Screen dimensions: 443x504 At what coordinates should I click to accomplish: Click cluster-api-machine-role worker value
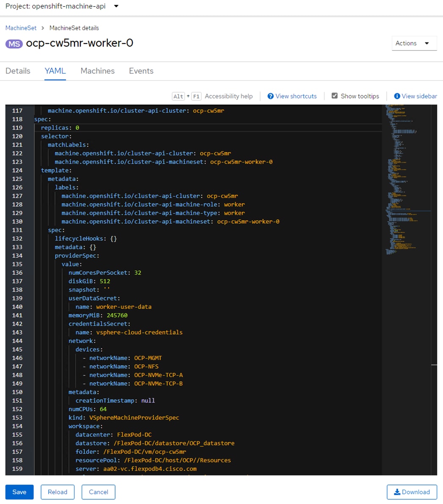point(234,204)
